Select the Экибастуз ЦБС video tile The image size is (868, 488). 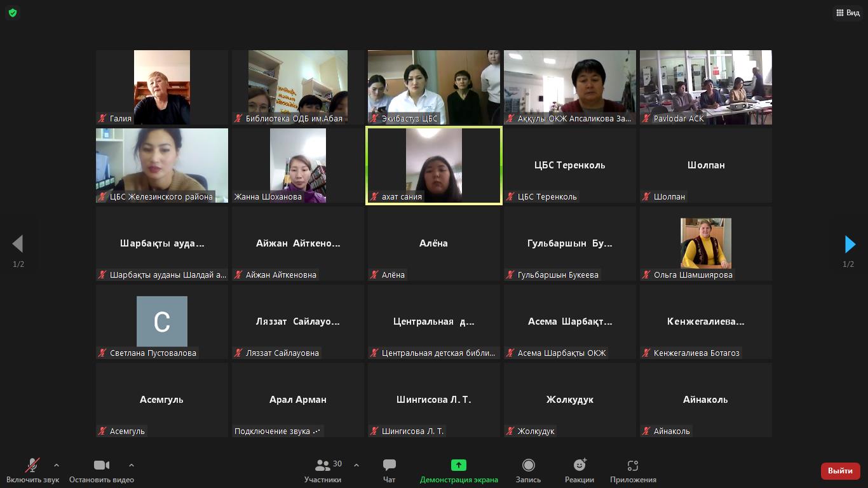tap(434, 87)
